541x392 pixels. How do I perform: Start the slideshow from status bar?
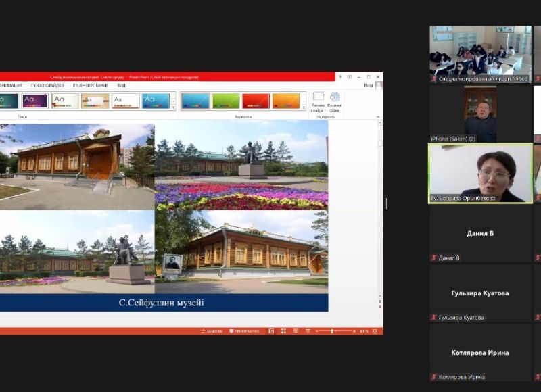coord(306,331)
